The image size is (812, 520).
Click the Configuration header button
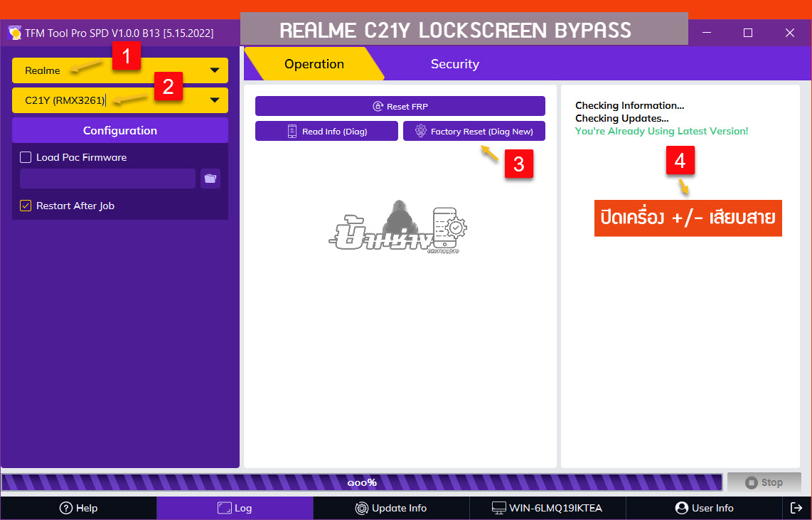tap(120, 130)
